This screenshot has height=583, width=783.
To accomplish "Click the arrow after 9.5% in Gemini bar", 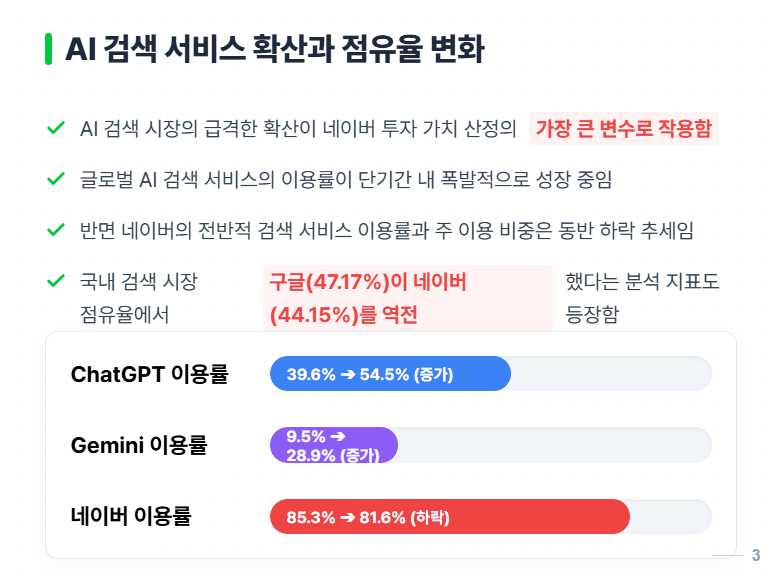I will pyautogui.click(x=338, y=436).
